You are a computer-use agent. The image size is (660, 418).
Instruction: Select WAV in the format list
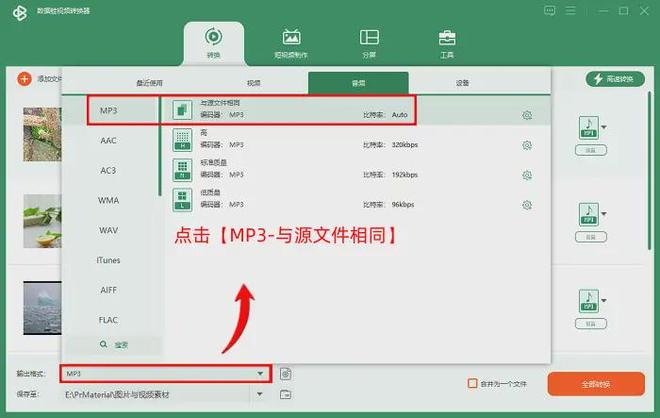click(x=108, y=230)
